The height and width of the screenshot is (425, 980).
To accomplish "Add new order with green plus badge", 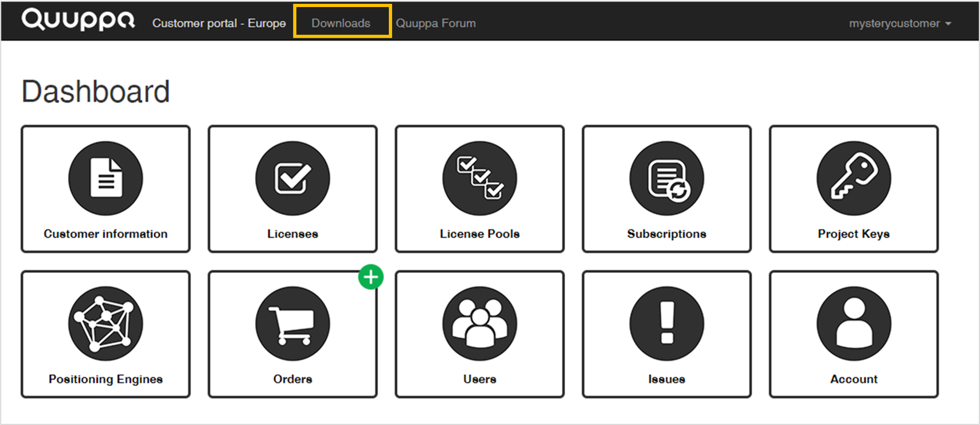I will (x=371, y=277).
